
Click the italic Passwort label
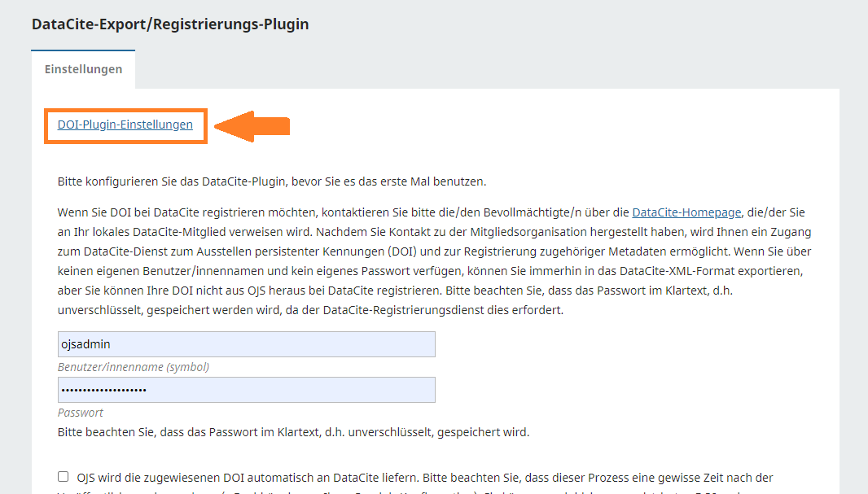coord(80,413)
